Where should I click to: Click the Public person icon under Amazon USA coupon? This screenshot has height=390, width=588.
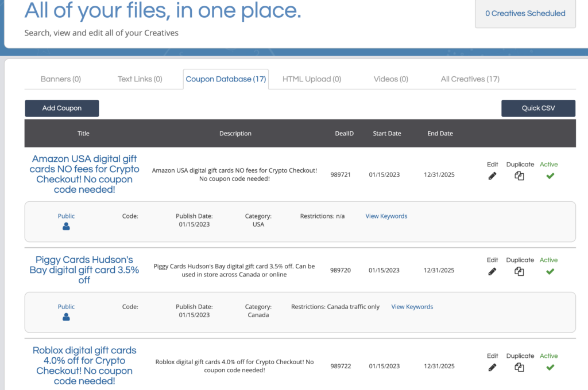click(x=66, y=227)
